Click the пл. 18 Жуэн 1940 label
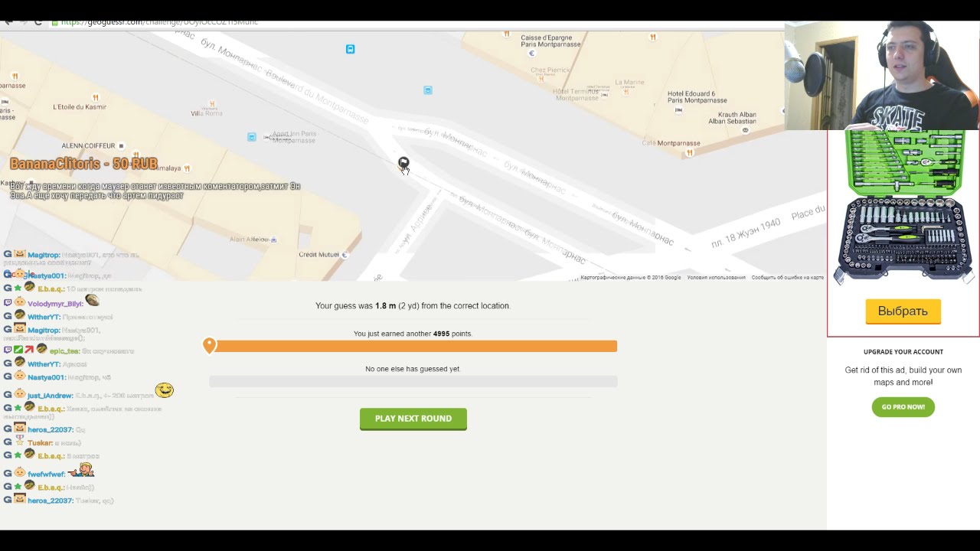The width and height of the screenshot is (980, 551). 746,232
